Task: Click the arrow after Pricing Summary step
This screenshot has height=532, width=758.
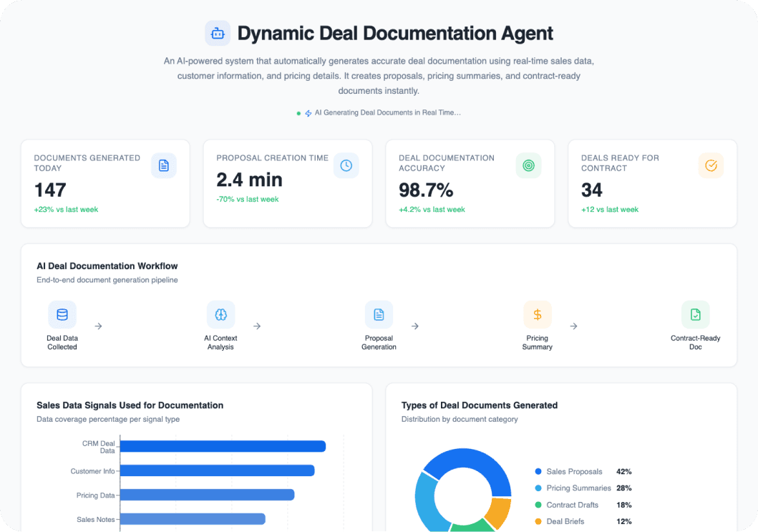Action: (x=573, y=325)
